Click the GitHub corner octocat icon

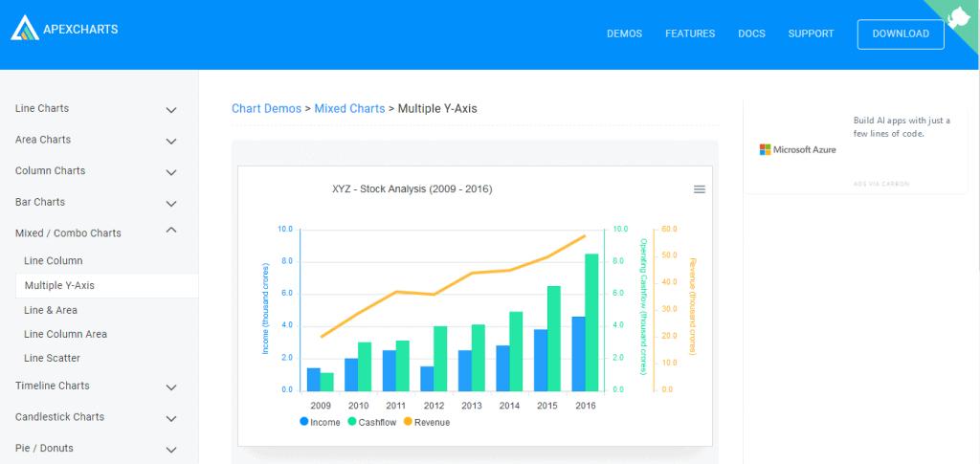click(957, 18)
